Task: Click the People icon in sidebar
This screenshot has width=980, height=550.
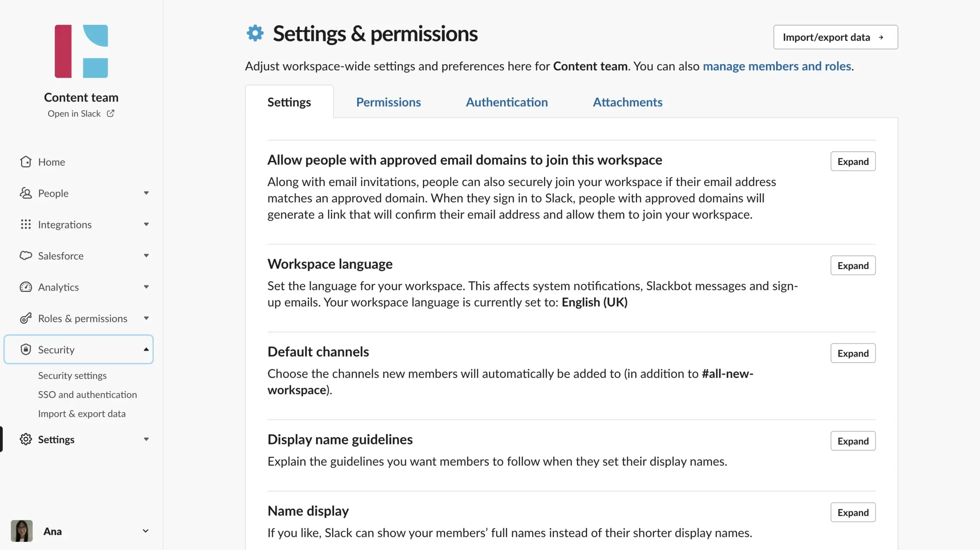Action: coord(26,193)
